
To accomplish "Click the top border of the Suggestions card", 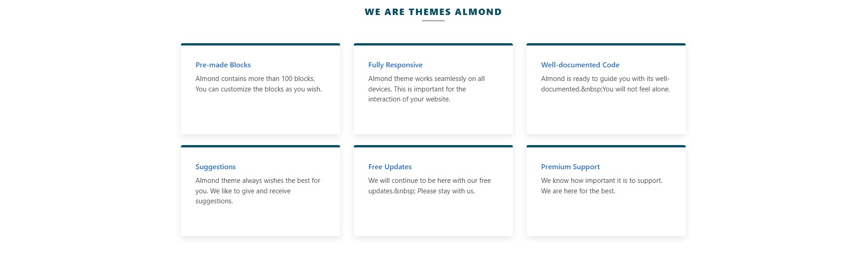I will tap(261, 146).
